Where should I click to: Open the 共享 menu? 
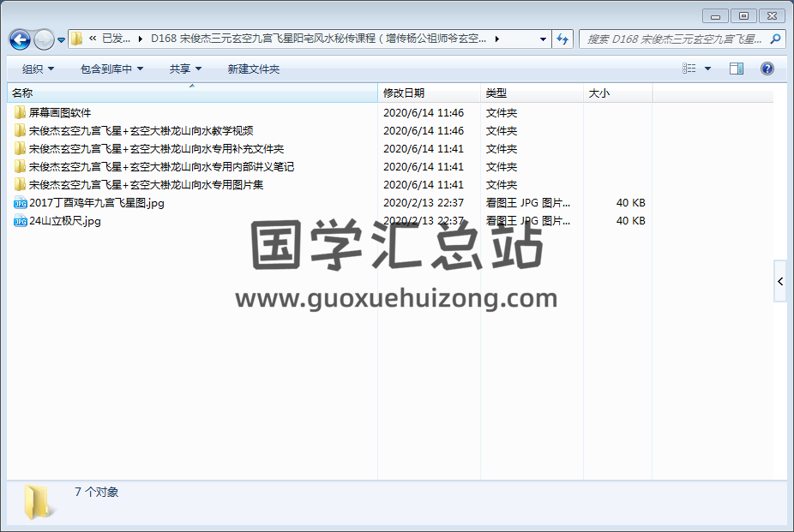pyautogui.click(x=185, y=69)
